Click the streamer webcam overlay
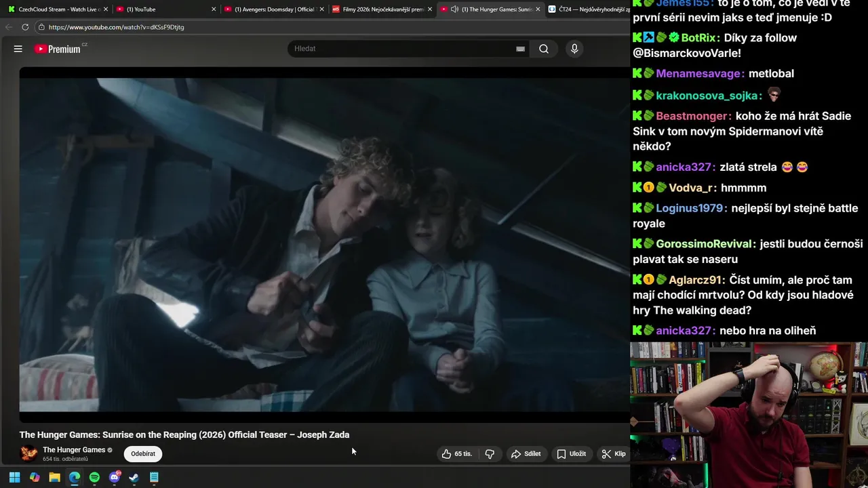Screen dimensions: 868x488 click(749, 415)
